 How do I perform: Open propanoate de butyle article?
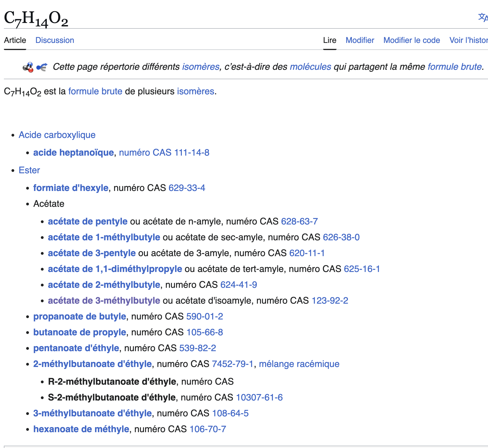80,316
